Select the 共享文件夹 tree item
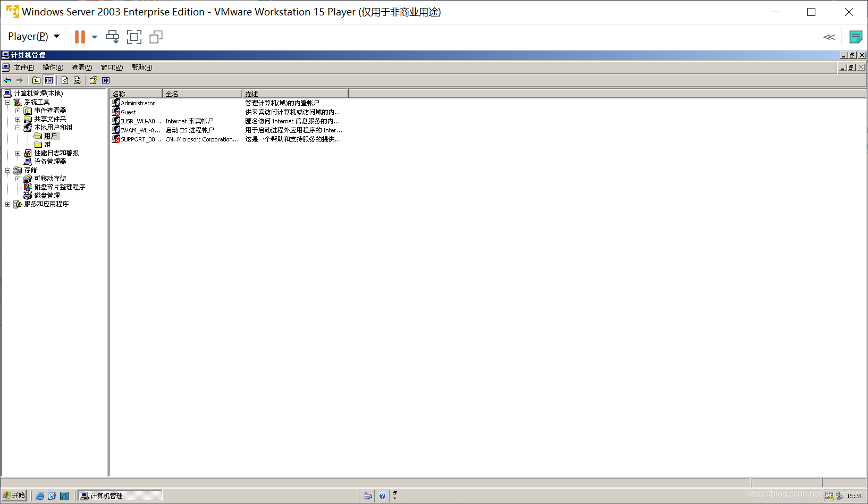Screen dimensions: 868x504 (x=50, y=119)
